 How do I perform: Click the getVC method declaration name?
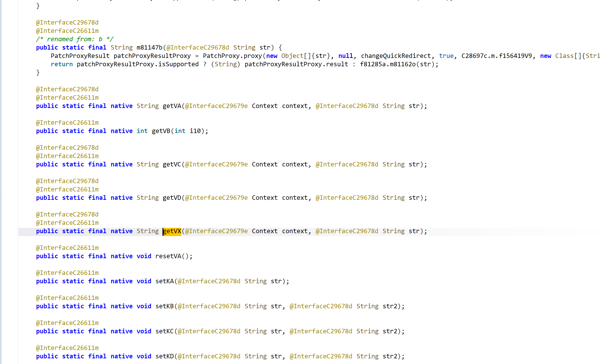coord(172,164)
